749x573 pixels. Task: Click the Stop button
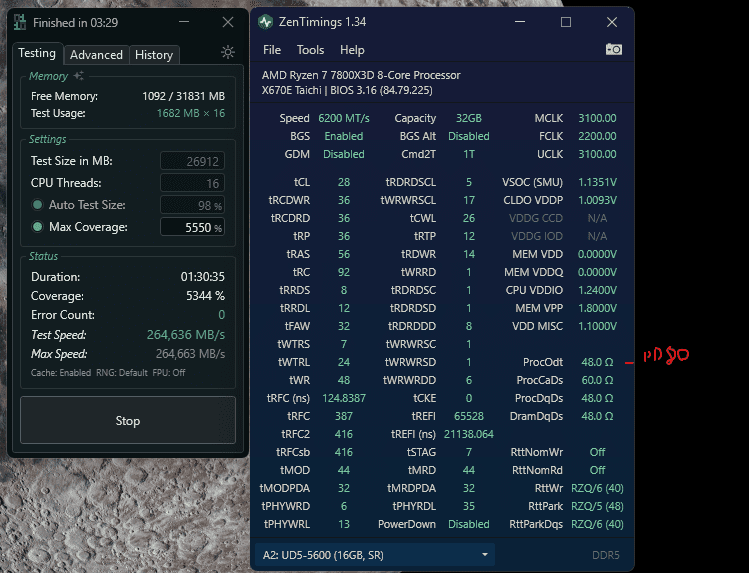128,421
